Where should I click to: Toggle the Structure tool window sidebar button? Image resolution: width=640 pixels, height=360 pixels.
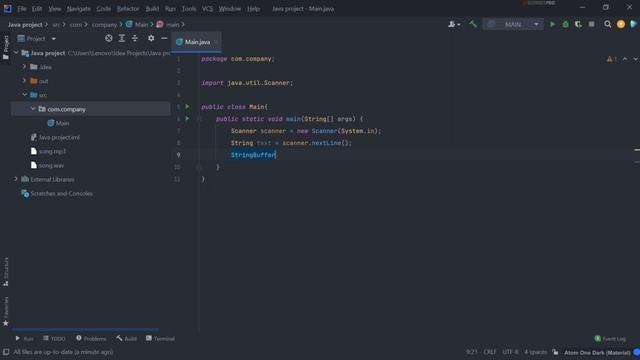[x=6, y=271]
